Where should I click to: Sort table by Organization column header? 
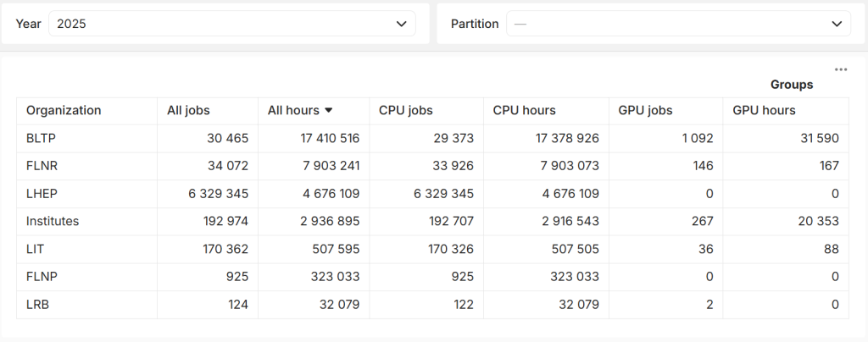pyautogui.click(x=64, y=111)
